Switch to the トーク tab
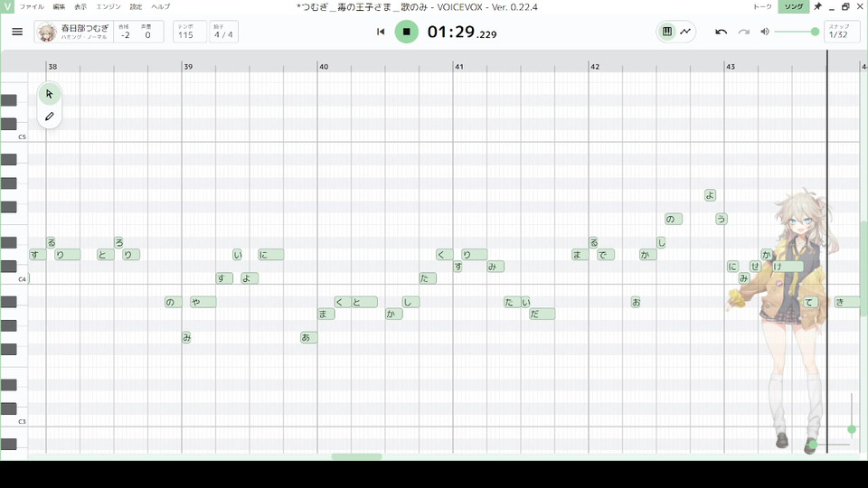Screen dimensions: 868x488 pyautogui.click(x=762, y=6)
